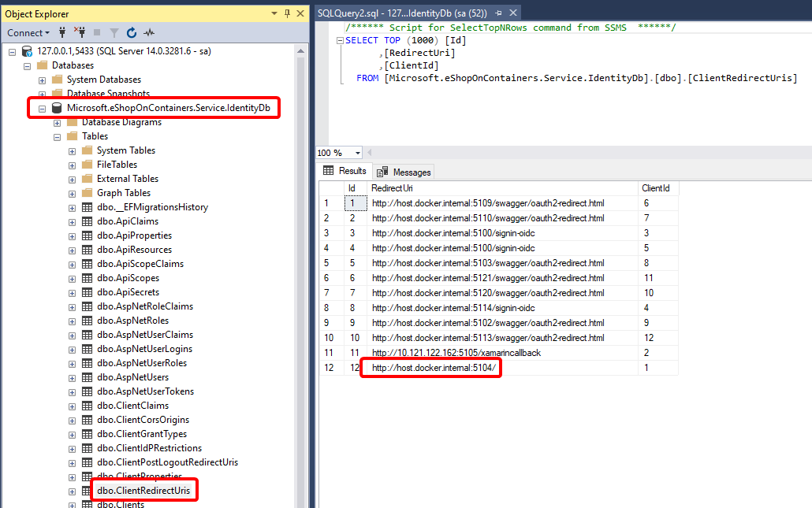Pin the SQLQuery2.sql document tab
The width and height of the screenshot is (812, 508).
coord(498,13)
